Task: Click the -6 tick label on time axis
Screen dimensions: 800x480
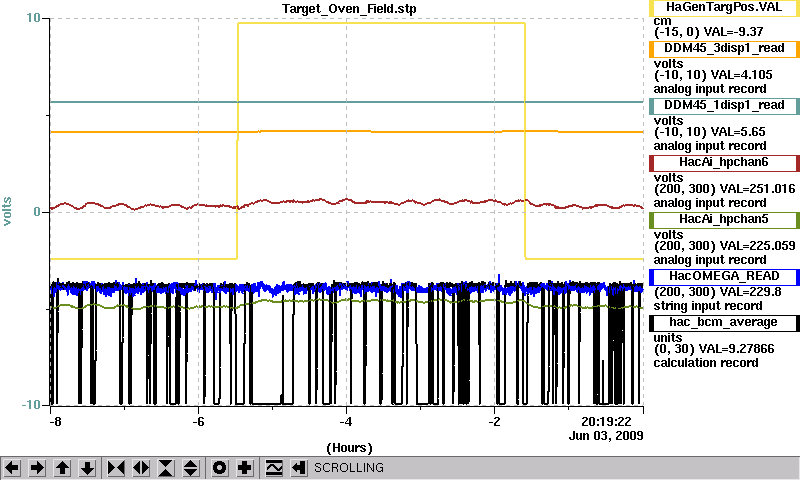Action: (x=198, y=422)
